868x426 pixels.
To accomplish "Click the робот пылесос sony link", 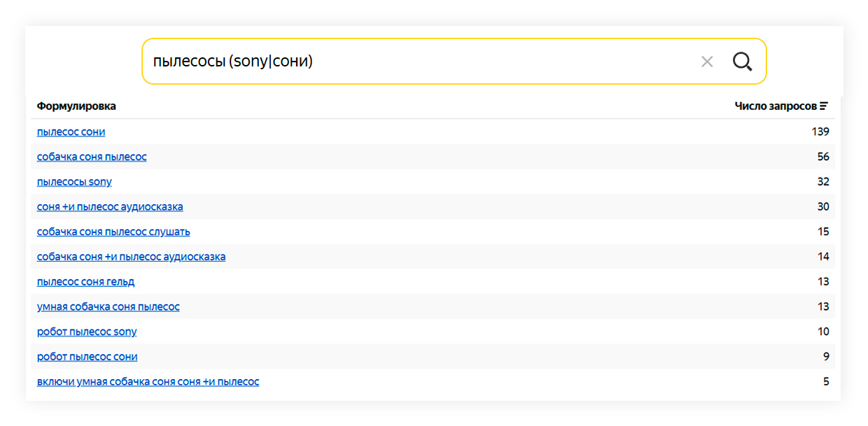I will pyautogui.click(x=87, y=332).
